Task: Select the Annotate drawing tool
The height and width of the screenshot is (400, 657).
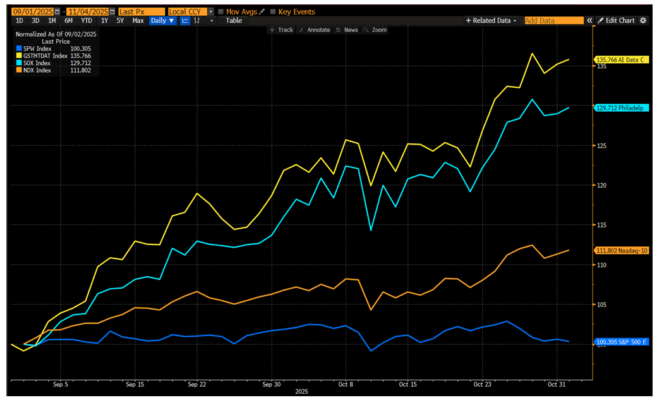Action: pyautogui.click(x=310, y=31)
